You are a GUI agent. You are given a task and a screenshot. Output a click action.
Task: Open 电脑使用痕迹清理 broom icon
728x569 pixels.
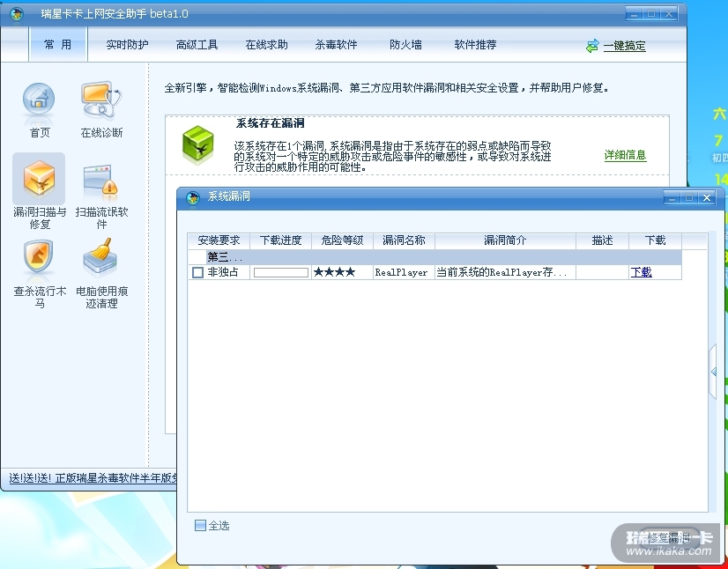click(100, 257)
